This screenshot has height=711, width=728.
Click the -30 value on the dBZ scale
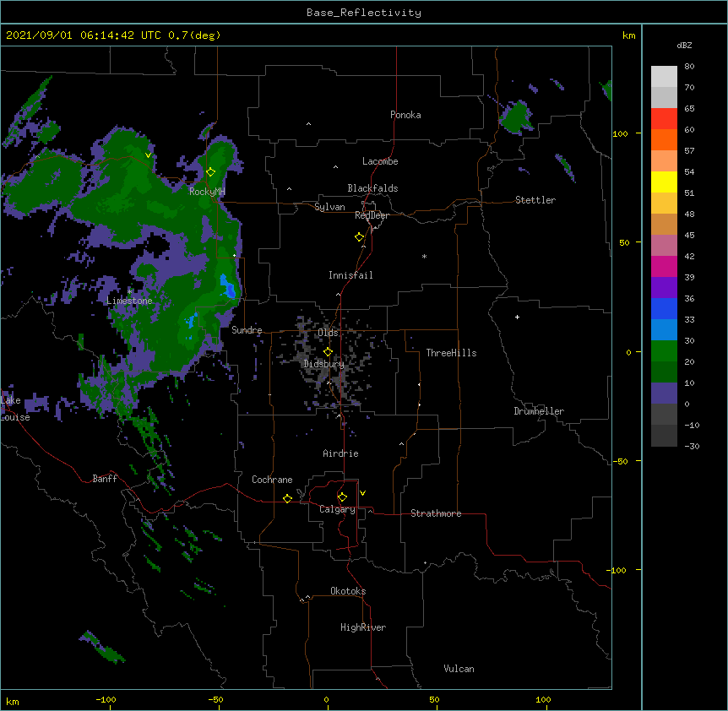(692, 447)
